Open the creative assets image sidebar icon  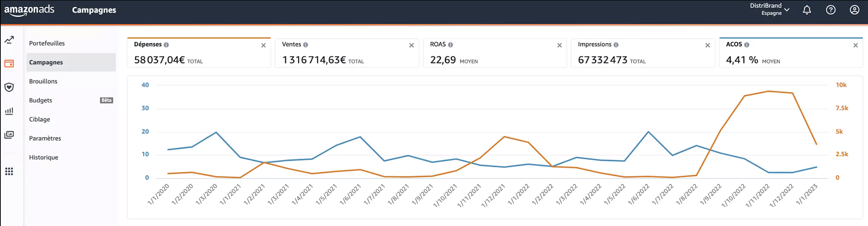9,135
